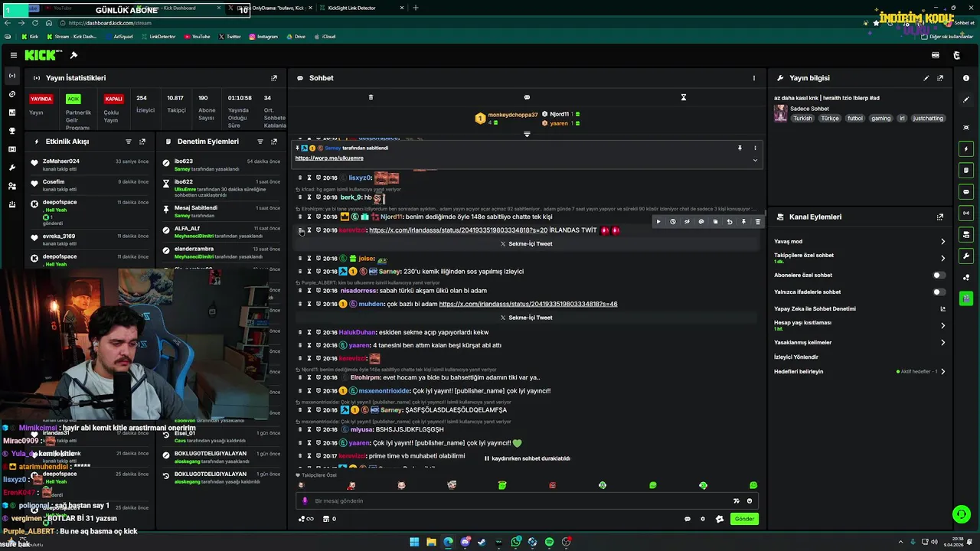Open pinned message three-dot menu
The width and height of the screenshot is (980, 551).
click(755, 148)
